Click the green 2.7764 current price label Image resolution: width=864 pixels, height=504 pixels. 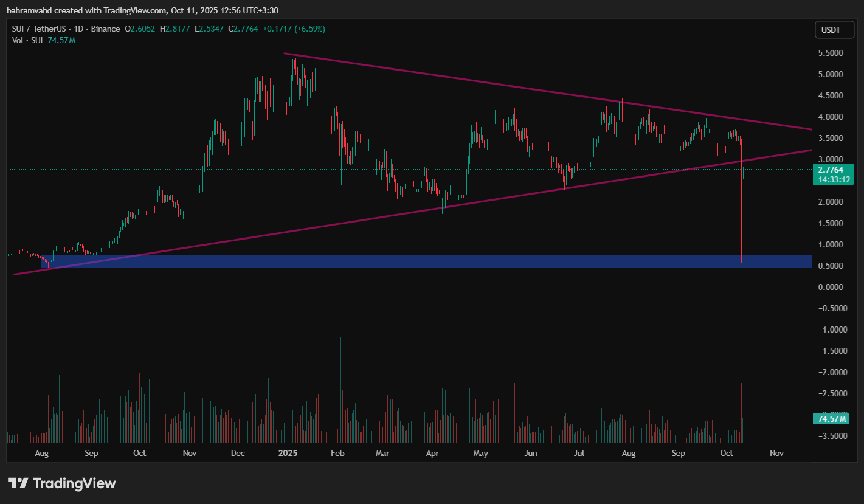point(829,170)
